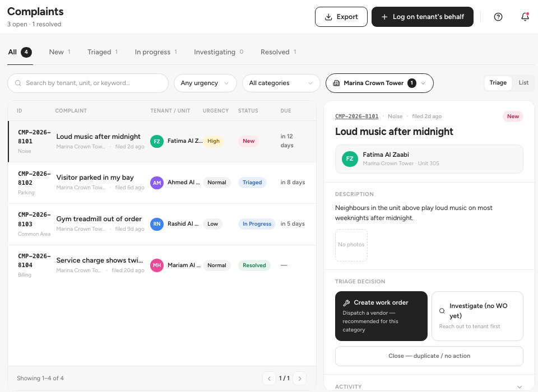Open the Gym treadmill out of order complaint
The height and width of the screenshot is (392, 538).
(99, 219)
